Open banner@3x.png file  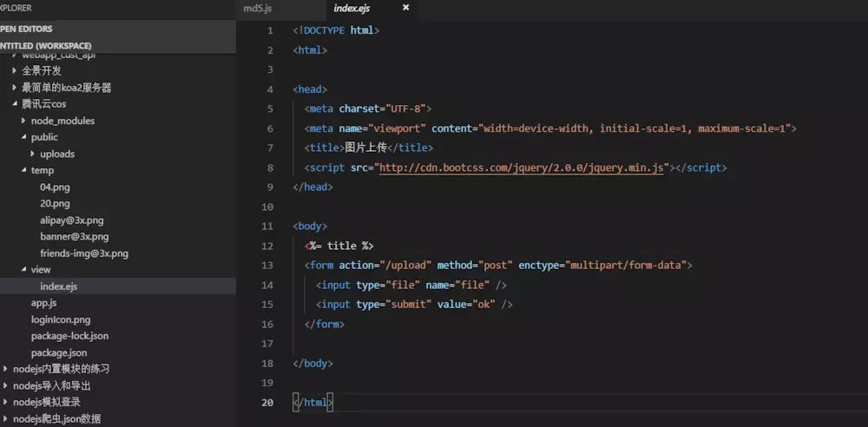pyautogui.click(x=74, y=236)
